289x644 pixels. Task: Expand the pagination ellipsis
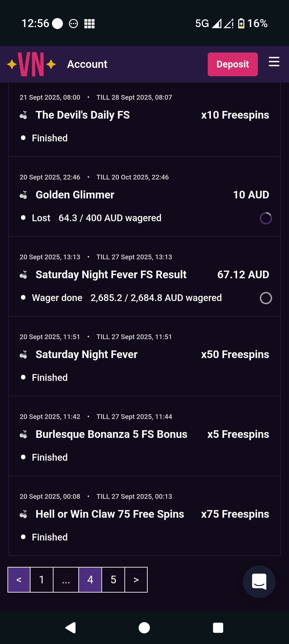(x=66, y=580)
